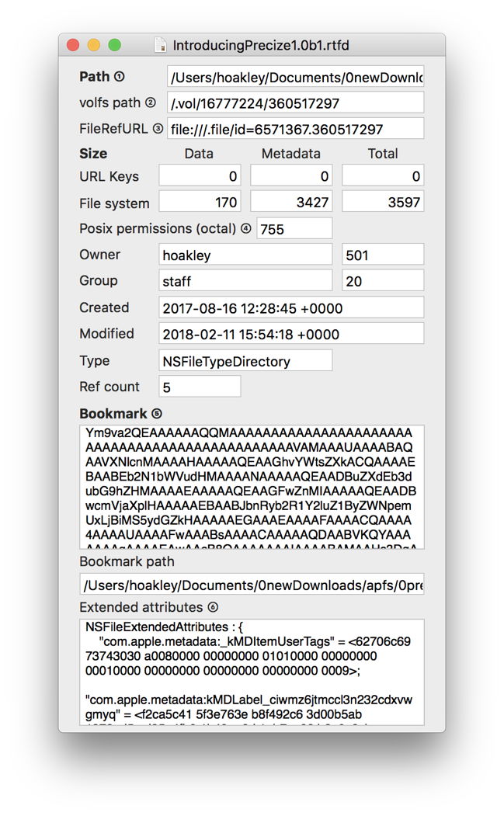504x816 pixels.
Task: Click the Owner name field showing hoakley
Action: (245, 255)
